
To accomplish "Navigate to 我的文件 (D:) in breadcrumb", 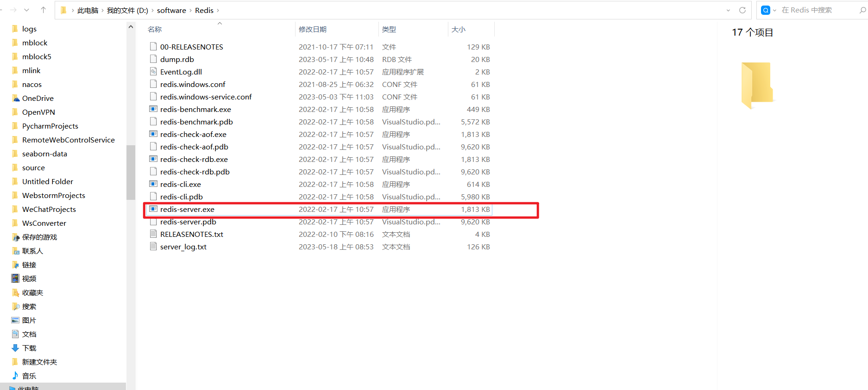I will pos(127,10).
